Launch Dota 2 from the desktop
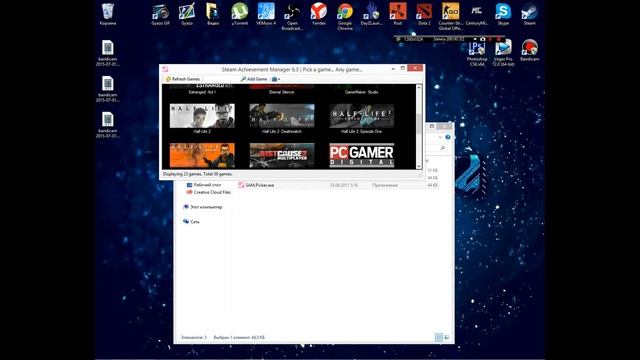 tap(424, 14)
